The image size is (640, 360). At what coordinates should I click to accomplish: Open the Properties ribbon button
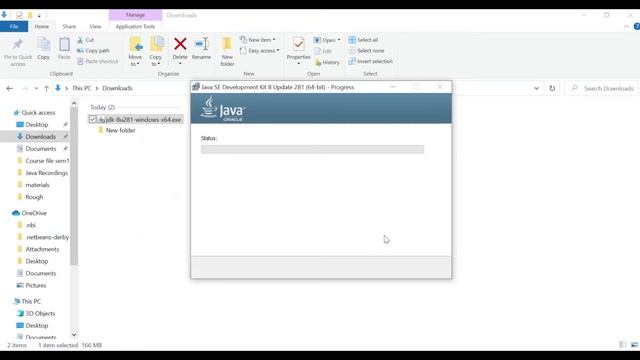[x=298, y=51]
